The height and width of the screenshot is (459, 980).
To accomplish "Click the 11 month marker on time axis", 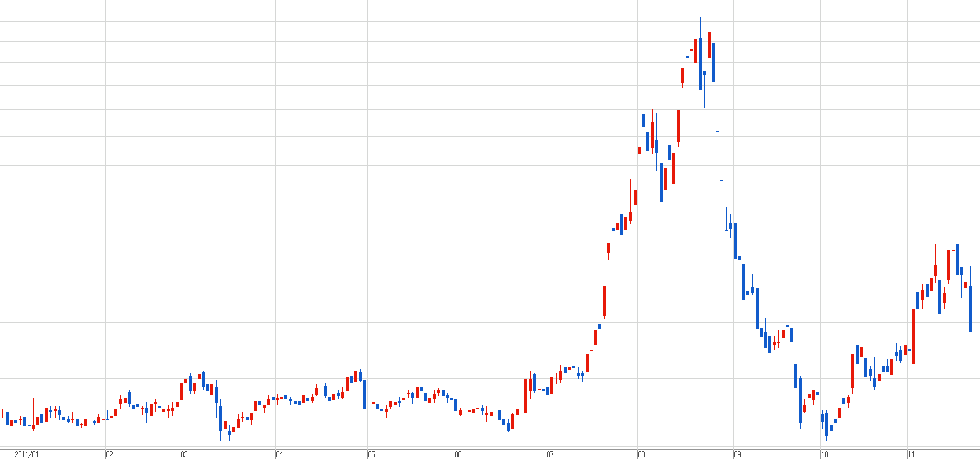I will (911, 454).
